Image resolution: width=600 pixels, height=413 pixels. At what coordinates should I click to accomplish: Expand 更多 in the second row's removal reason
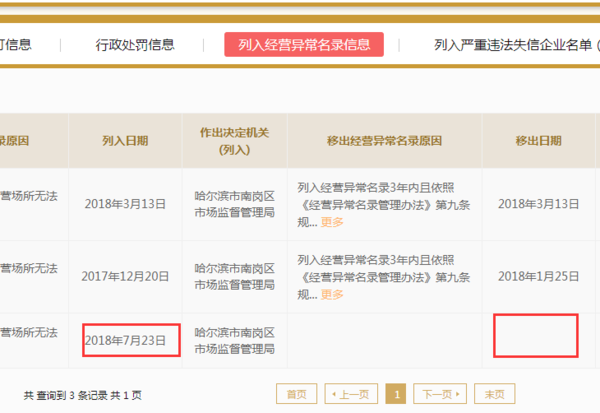coord(332,294)
